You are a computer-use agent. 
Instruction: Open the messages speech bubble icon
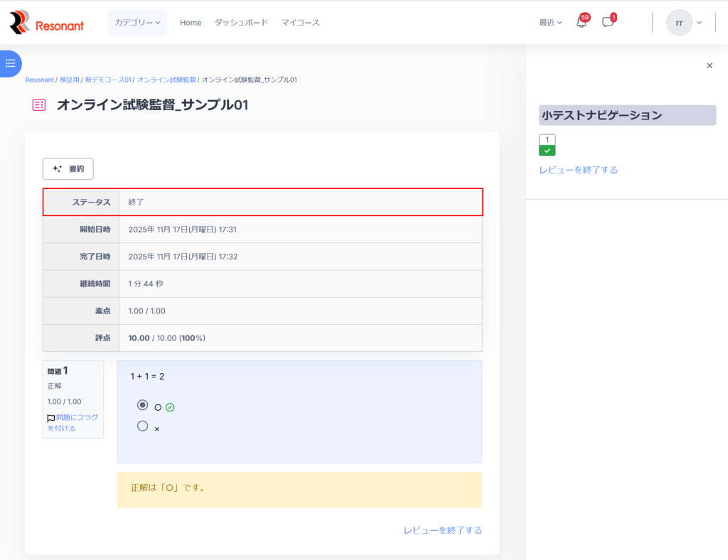click(x=607, y=22)
